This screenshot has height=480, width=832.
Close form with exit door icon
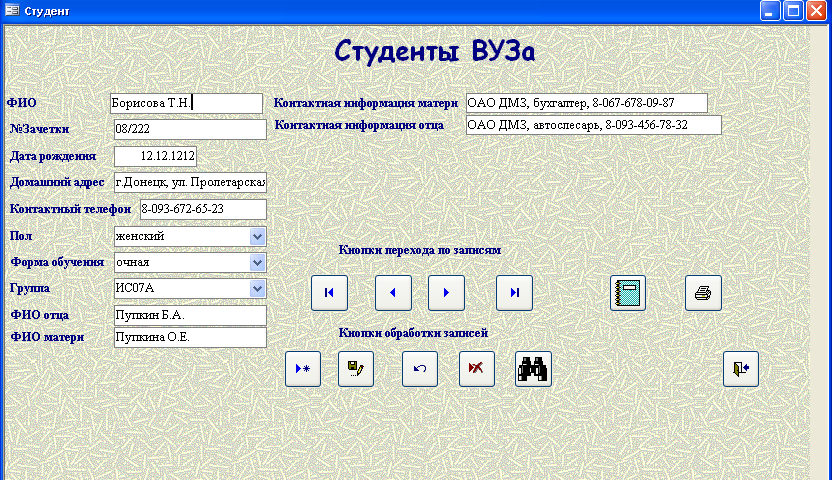tap(741, 369)
